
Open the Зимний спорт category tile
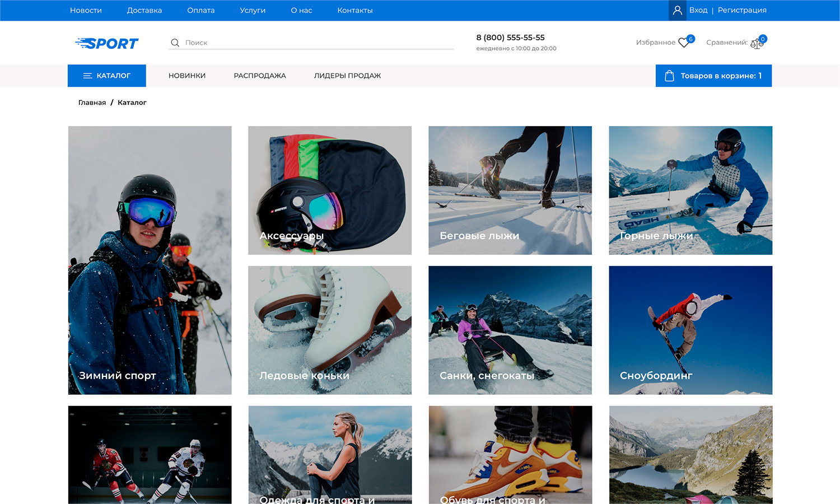pos(150,260)
